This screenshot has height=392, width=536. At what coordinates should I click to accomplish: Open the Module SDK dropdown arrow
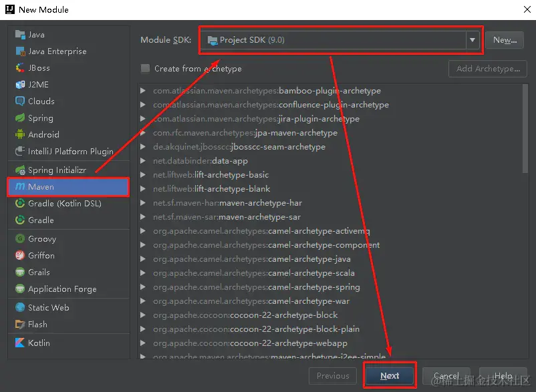click(473, 40)
